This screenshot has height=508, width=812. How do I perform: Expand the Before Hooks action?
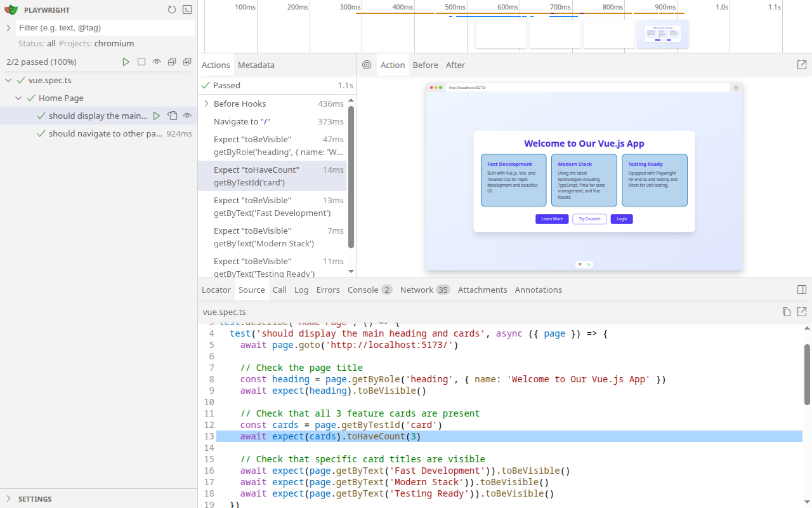206,104
